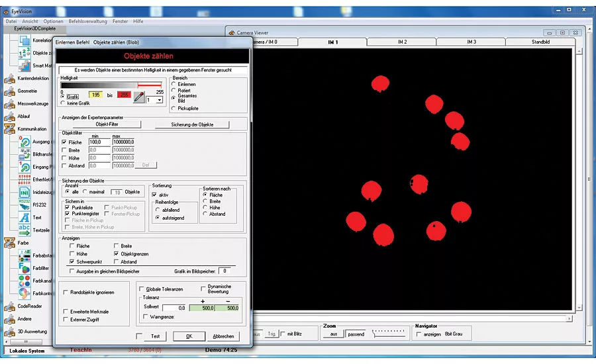Image resolution: width=596 pixels, height=364 pixels.
Task: Open the Optionen menu
Action: tap(53, 22)
